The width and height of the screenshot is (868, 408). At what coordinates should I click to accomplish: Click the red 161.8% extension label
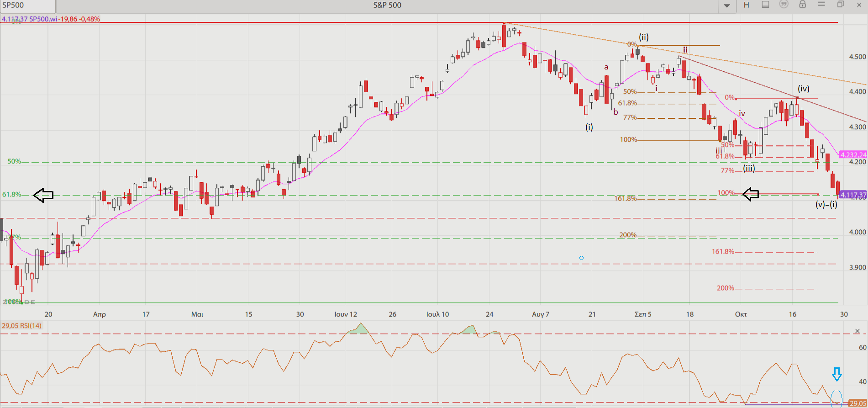723,251
